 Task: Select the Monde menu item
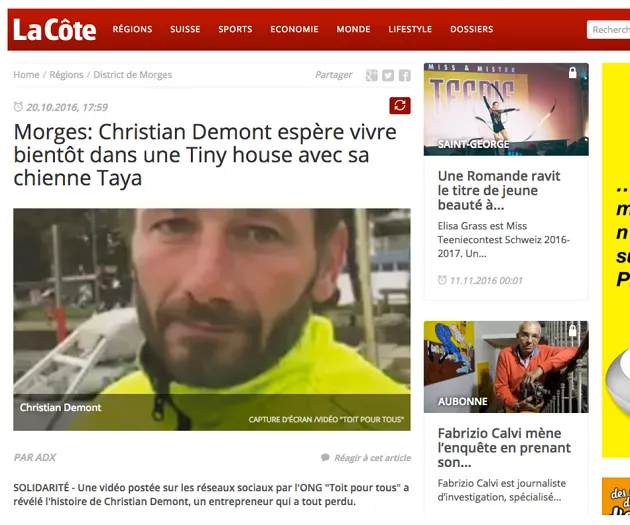click(x=353, y=29)
